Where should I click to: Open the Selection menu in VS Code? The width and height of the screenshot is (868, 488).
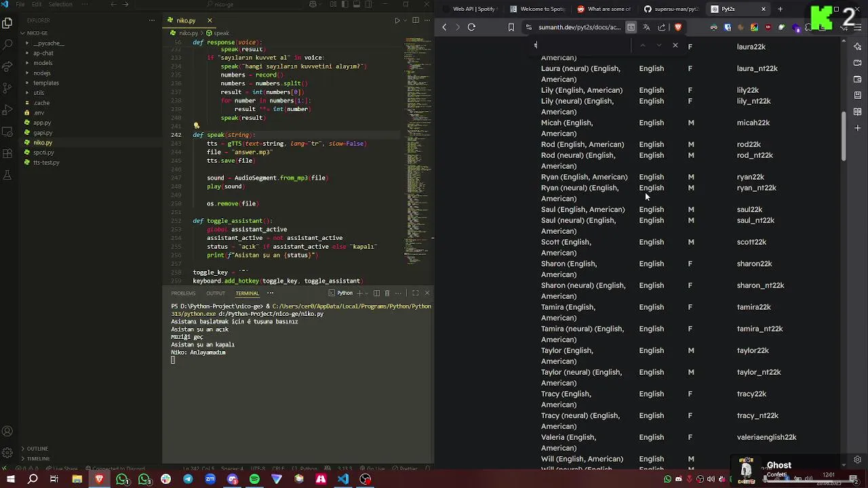pyautogui.click(x=60, y=4)
